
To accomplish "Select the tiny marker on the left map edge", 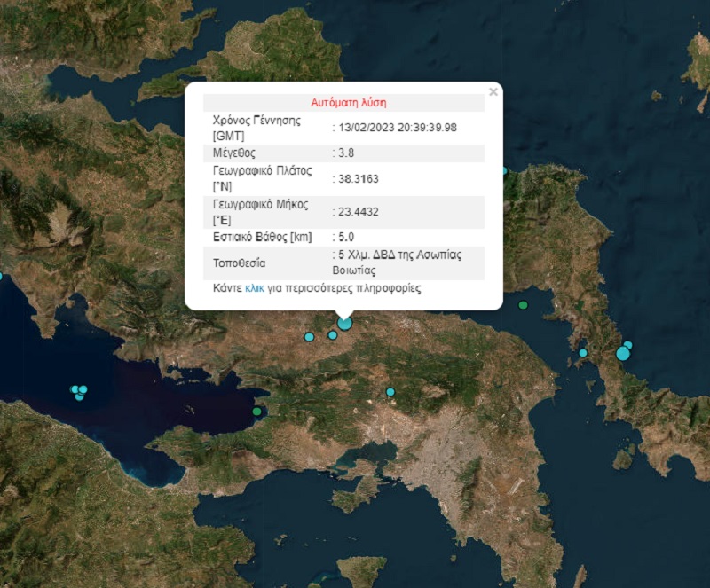I will click(x=3, y=276).
